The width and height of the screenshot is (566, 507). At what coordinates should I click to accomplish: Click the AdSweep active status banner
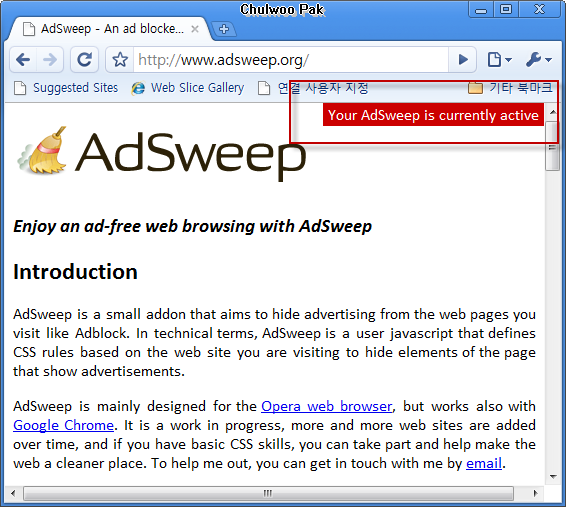(x=433, y=115)
